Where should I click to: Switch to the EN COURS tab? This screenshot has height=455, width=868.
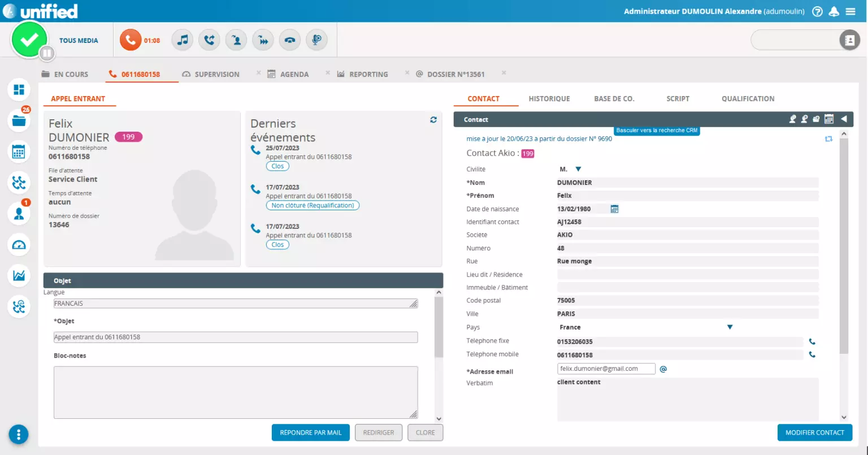pos(65,74)
